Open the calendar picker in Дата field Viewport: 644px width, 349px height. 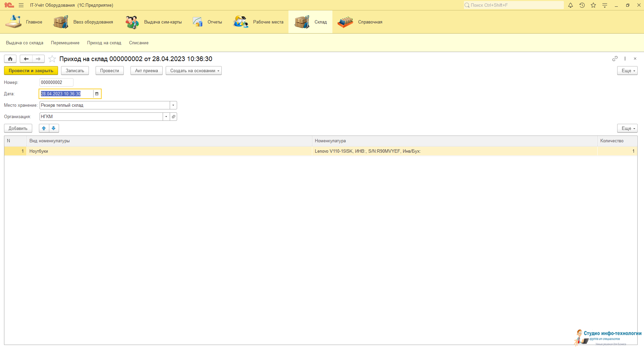coord(97,94)
